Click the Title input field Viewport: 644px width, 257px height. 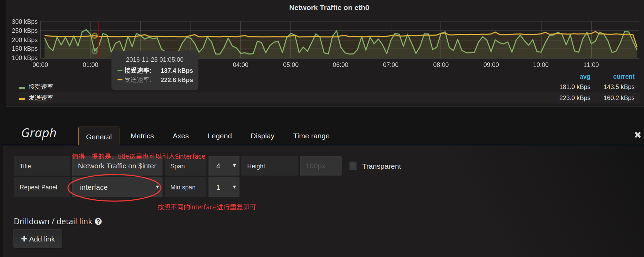coord(117,166)
